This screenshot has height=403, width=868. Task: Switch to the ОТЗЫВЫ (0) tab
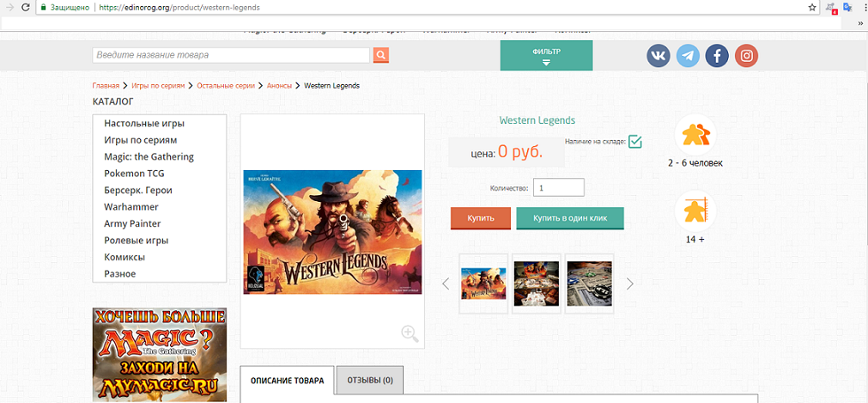tap(370, 381)
